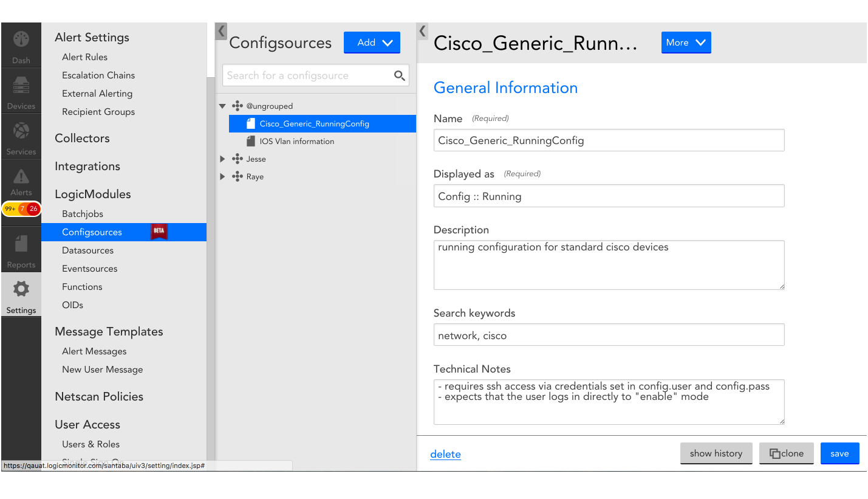Open Alert Messages templates
The width and height of the screenshot is (868, 499).
point(94,351)
